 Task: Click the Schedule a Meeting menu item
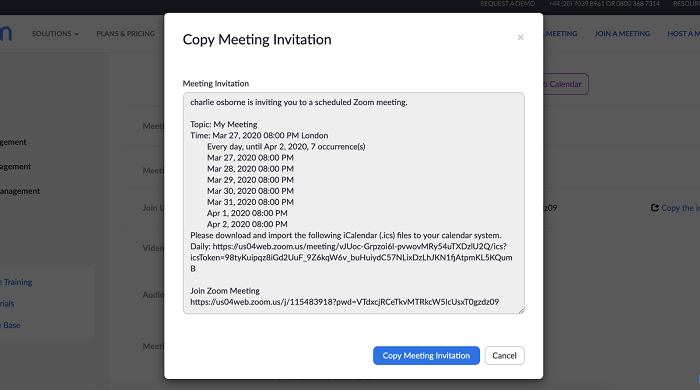pos(560,33)
